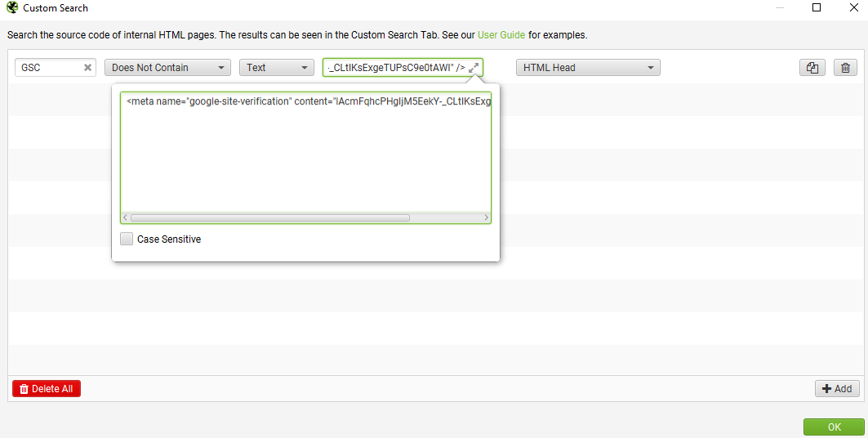Click the left scrollbar arrow

coord(125,217)
